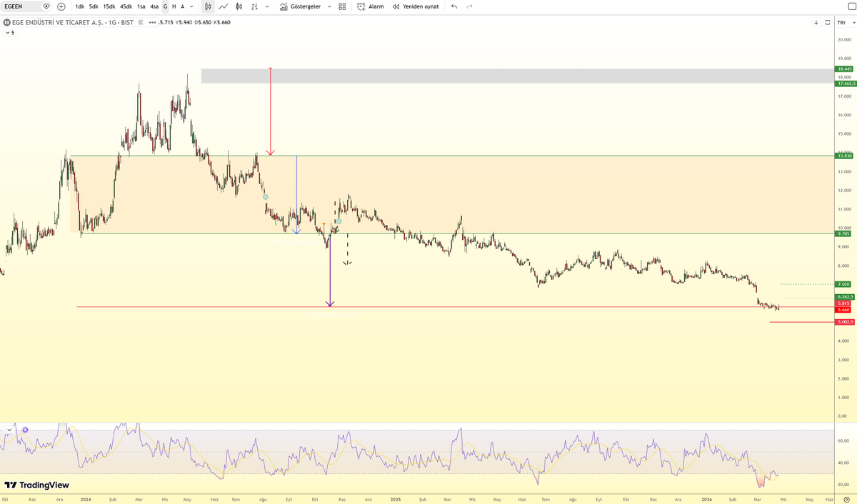Select the red down arrow drawing
This screenshot has width=857, height=504.
point(270,111)
